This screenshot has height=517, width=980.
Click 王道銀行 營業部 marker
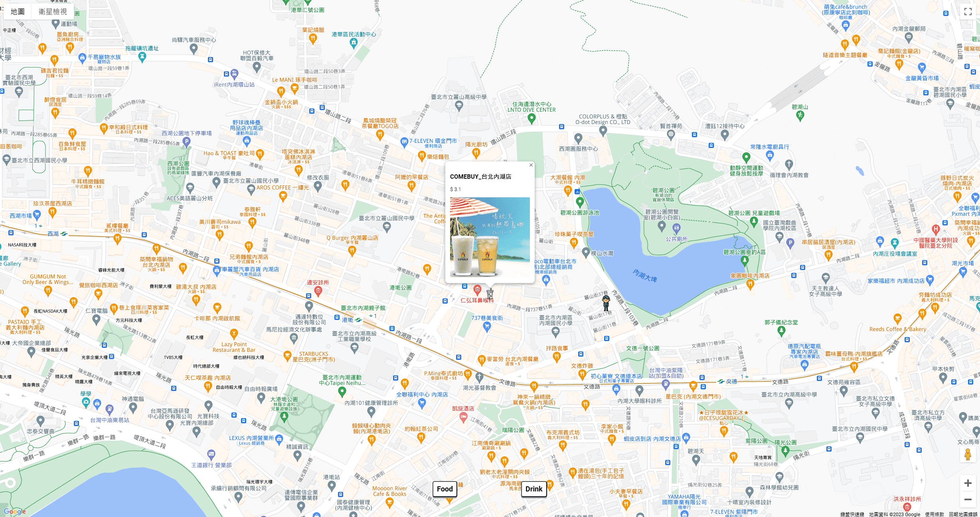click(211, 454)
